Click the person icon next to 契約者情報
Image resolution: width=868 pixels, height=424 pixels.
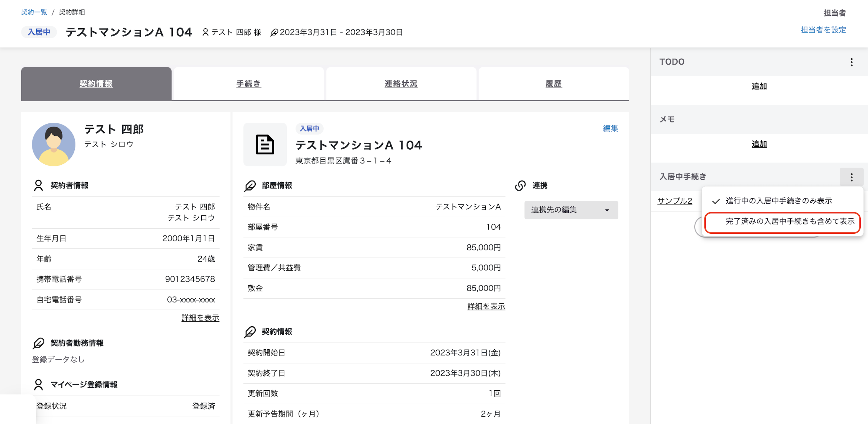[38, 185]
